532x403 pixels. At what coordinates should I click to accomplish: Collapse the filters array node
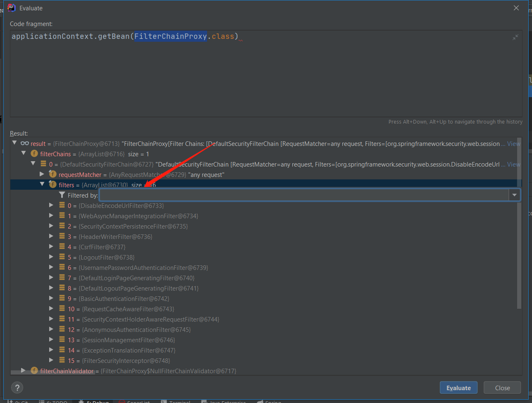point(42,184)
